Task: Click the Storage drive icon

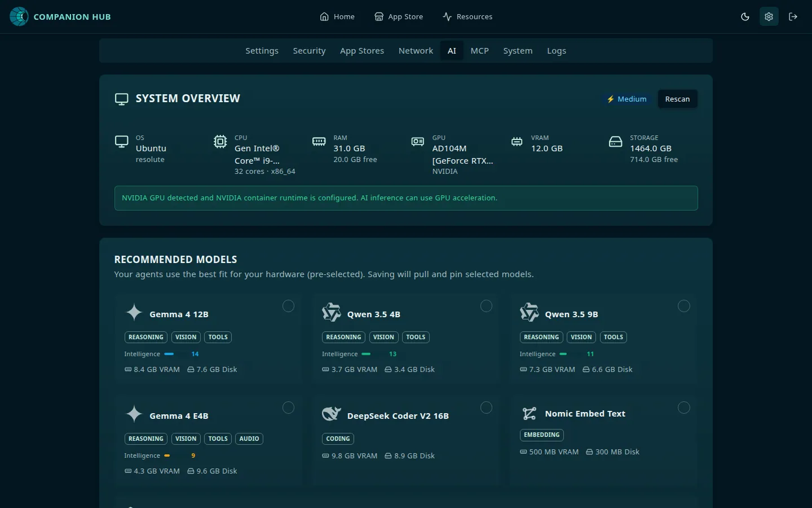Action: pyautogui.click(x=616, y=142)
